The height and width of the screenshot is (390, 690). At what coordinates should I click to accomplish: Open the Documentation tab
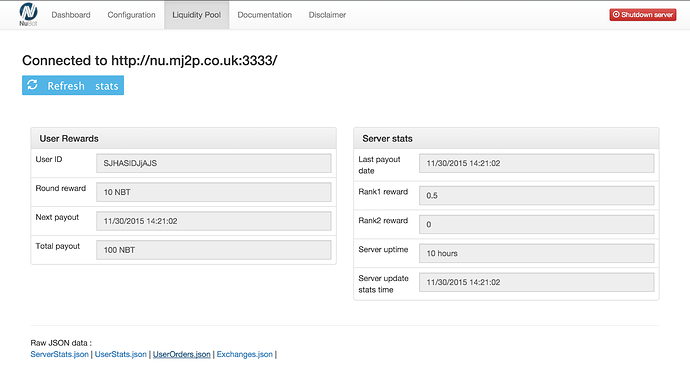[264, 15]
